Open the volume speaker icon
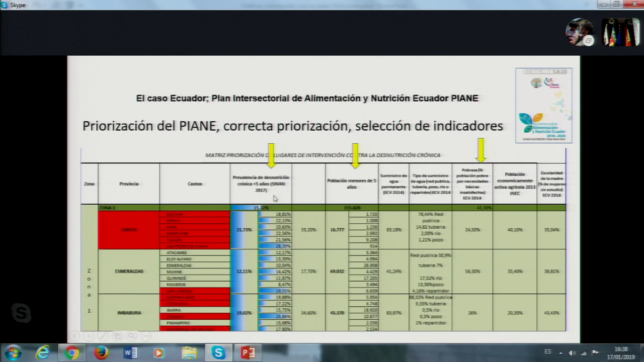Screen dimensions: 644x362 coord(572,353)
